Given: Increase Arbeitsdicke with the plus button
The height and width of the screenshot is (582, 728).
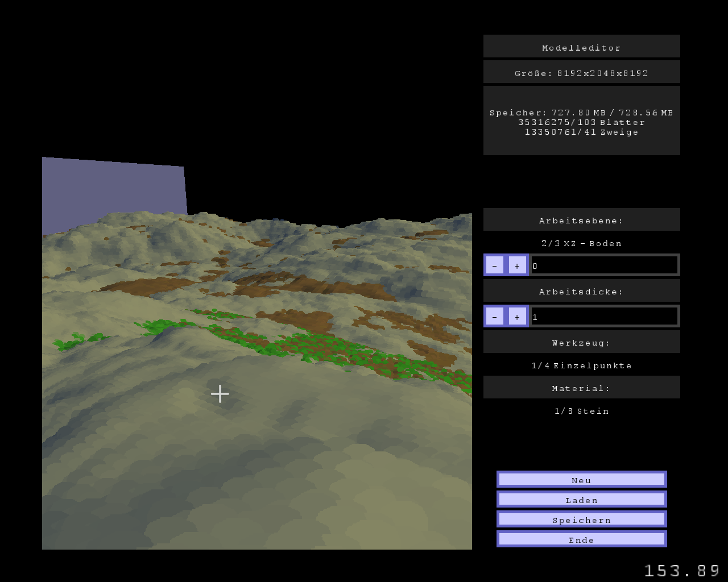Looking at the screenshot, I should click(517, 317).
